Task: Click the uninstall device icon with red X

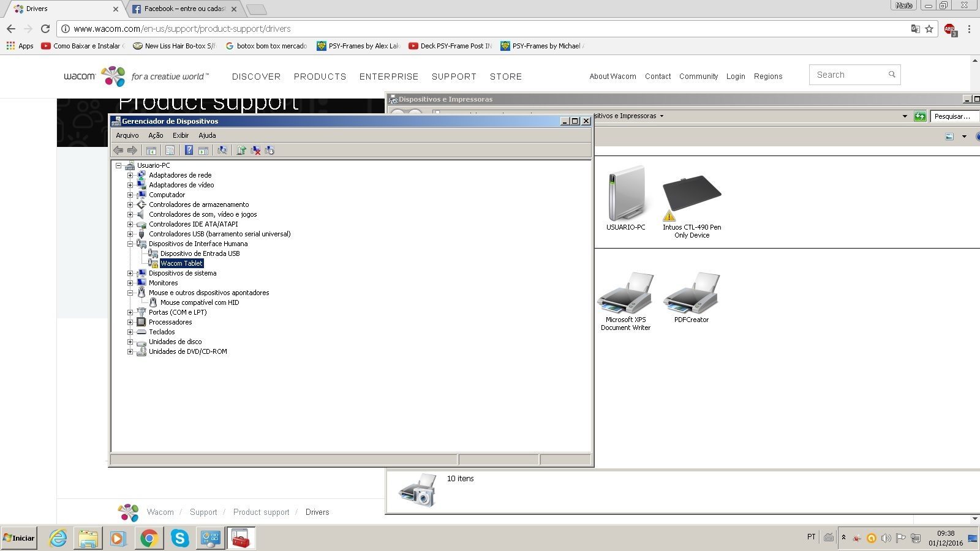Action: [x=255, y=150]
